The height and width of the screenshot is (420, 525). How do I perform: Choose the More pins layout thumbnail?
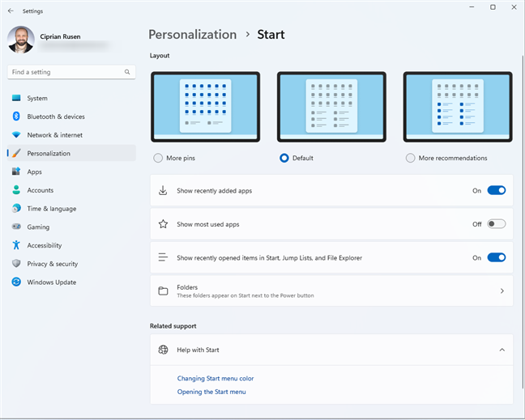point(205,107)
